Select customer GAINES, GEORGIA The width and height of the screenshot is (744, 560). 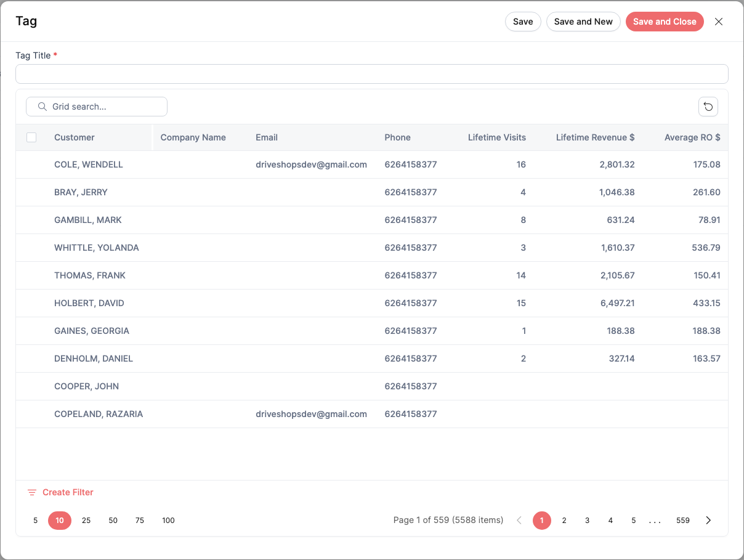click(x=92, y=331)
